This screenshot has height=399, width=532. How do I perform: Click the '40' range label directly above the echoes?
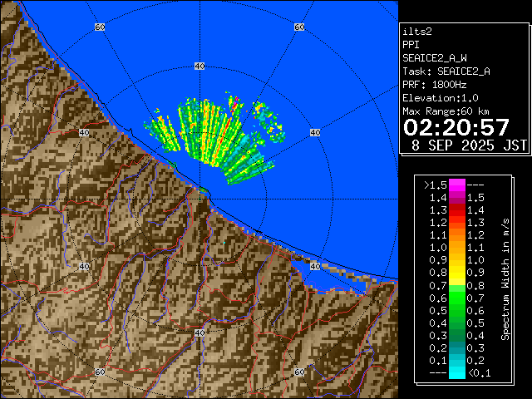[199, 65]
